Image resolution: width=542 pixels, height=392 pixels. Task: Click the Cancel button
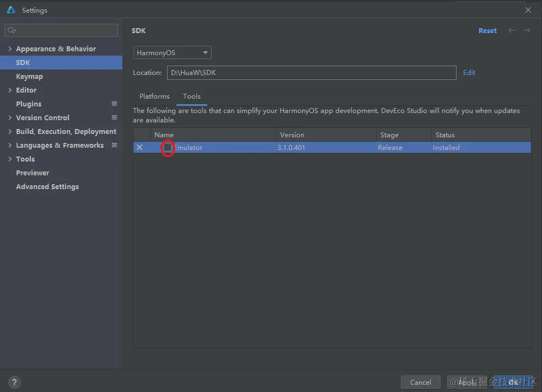click(420, 382)
